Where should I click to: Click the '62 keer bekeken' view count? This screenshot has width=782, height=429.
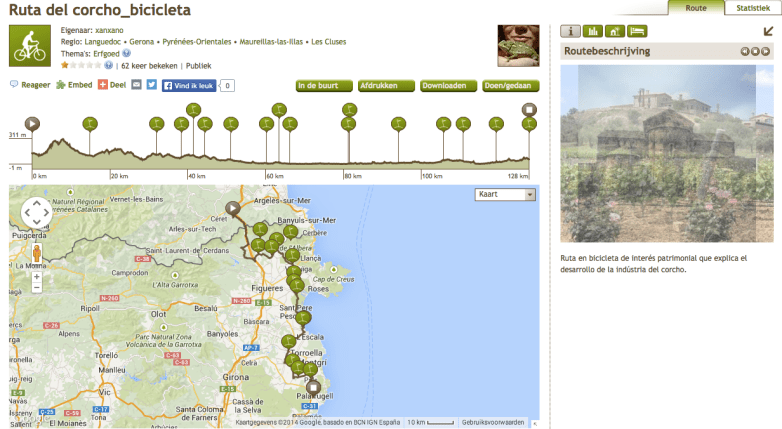(x=149, y=66)
